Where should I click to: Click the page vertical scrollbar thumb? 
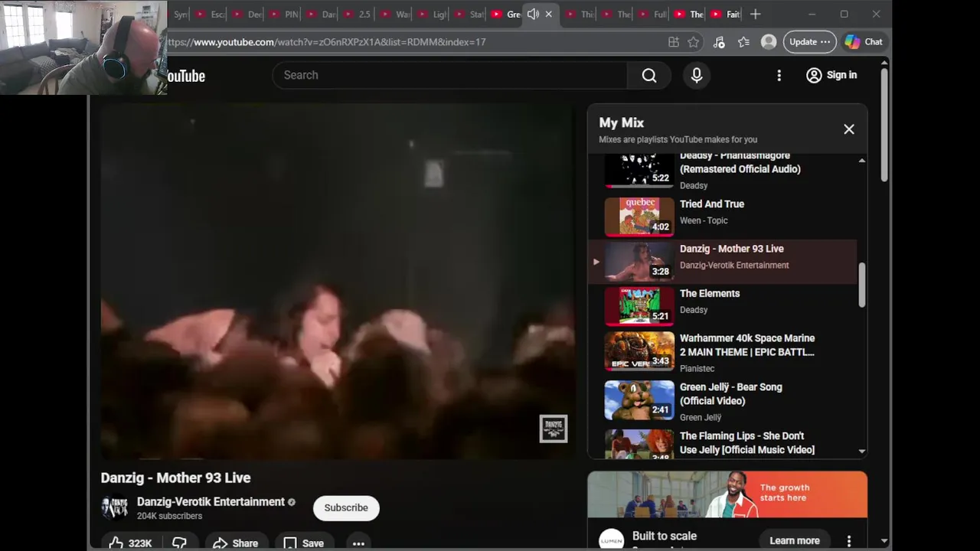click(x=884, y=125)
